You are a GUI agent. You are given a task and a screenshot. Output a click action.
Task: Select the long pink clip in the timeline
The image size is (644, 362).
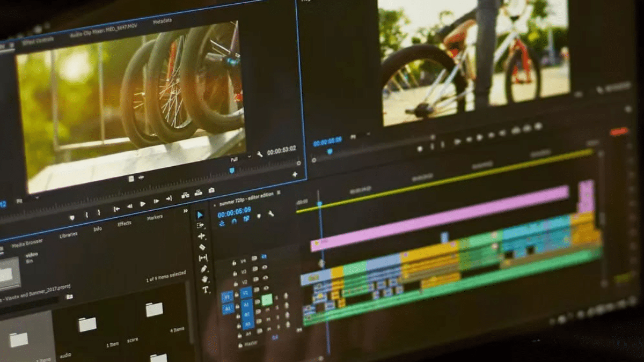point(440,218)
